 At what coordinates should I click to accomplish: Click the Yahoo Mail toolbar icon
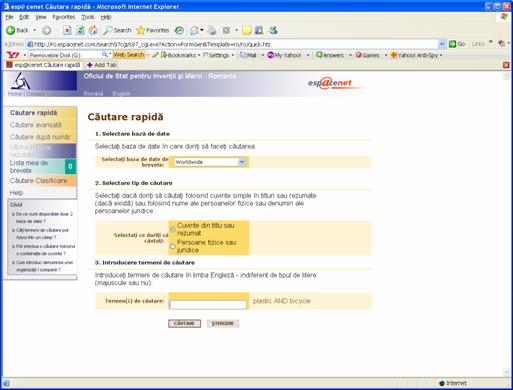pyautogui.click(x=248, y=55)
